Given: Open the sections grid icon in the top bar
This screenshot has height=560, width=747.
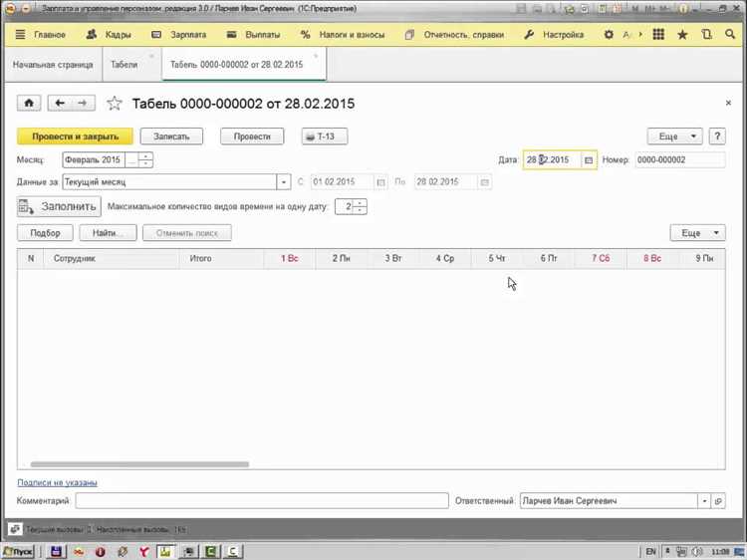Looking at the screenshot, I should point(658,34).
